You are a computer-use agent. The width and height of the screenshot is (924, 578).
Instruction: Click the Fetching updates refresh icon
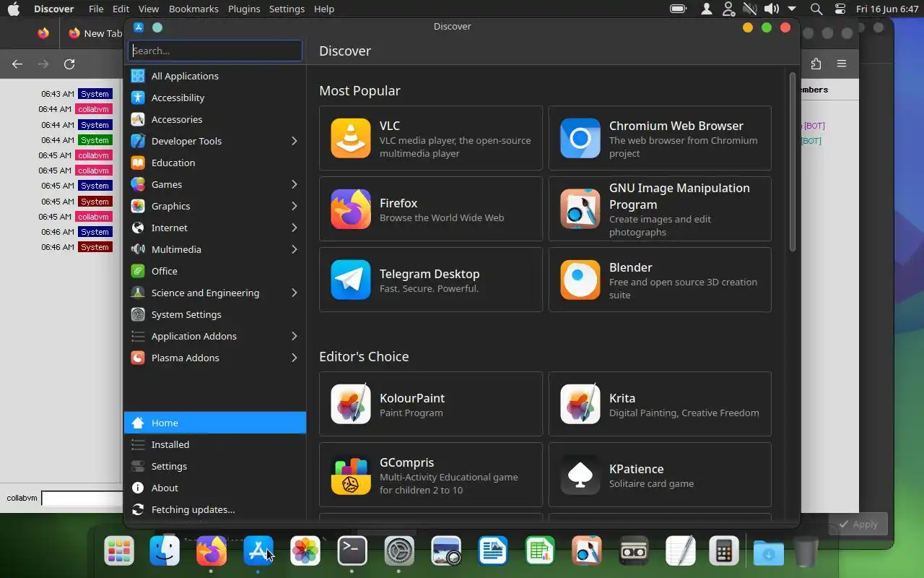pos(138,509)
